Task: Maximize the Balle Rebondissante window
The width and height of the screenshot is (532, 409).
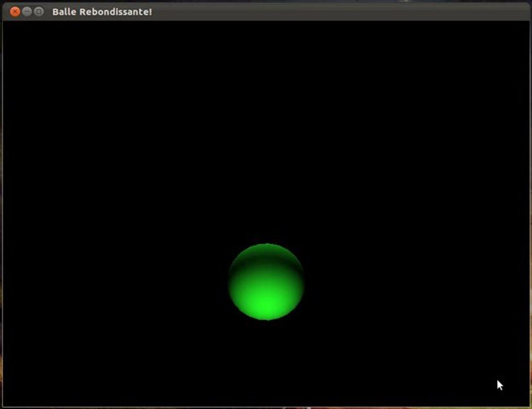Action: pyautogui.click(x=39, y=12)
